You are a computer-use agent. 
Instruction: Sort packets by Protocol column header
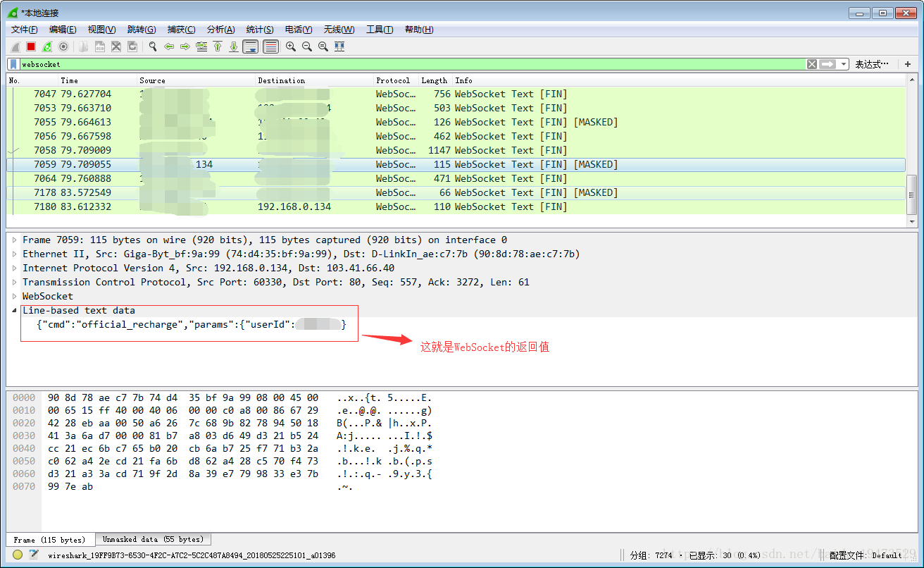[396, 80]
